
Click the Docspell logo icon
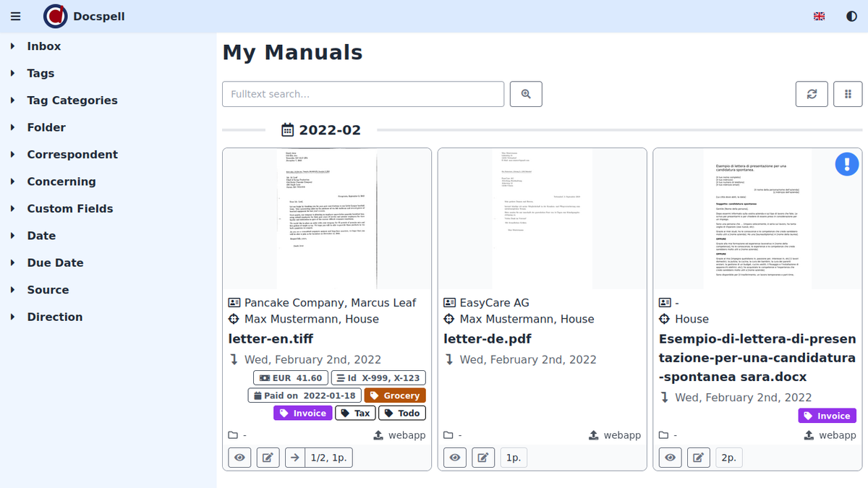(55, 16)
